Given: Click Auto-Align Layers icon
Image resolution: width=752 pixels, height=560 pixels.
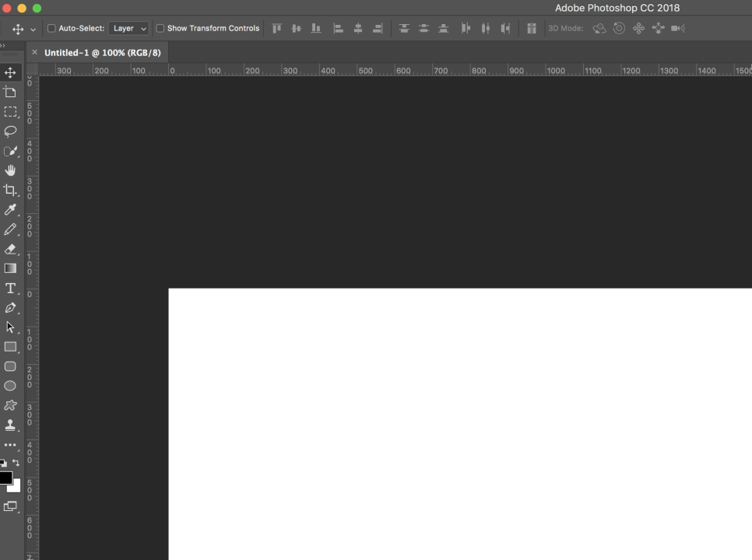Looking at the screenshot, I should point(532,28).
